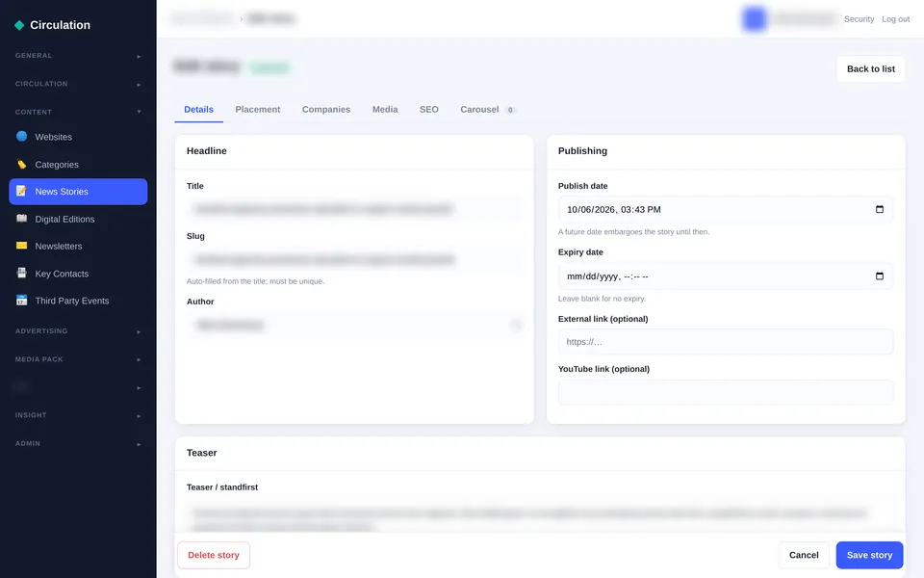Open Third Party Events in the sidebar
The width and height of the screenshot is (924, 578).
tap(78, 301)
